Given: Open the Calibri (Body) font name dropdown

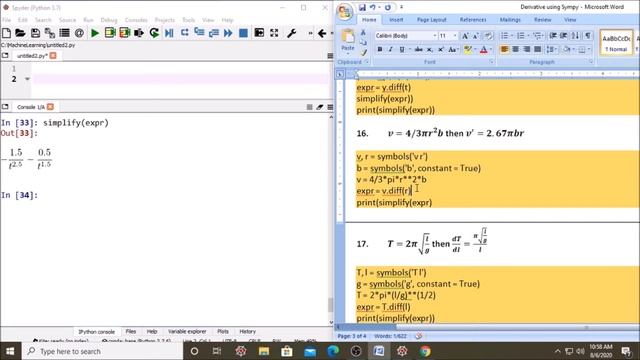Looking at the screenshot, I should [435, 36].
